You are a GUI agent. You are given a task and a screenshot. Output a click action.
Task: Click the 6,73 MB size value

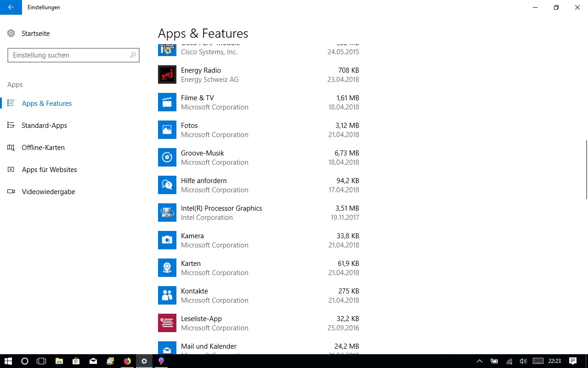347,153
